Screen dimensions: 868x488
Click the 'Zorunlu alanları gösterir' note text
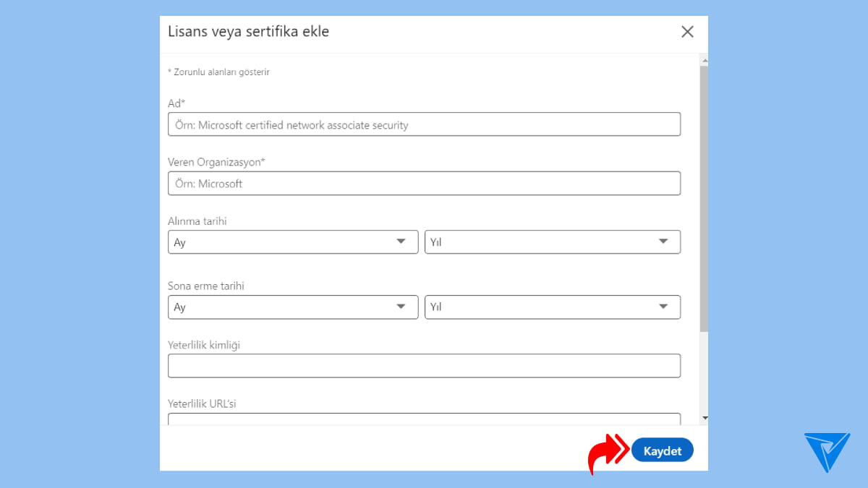(220, 72)
